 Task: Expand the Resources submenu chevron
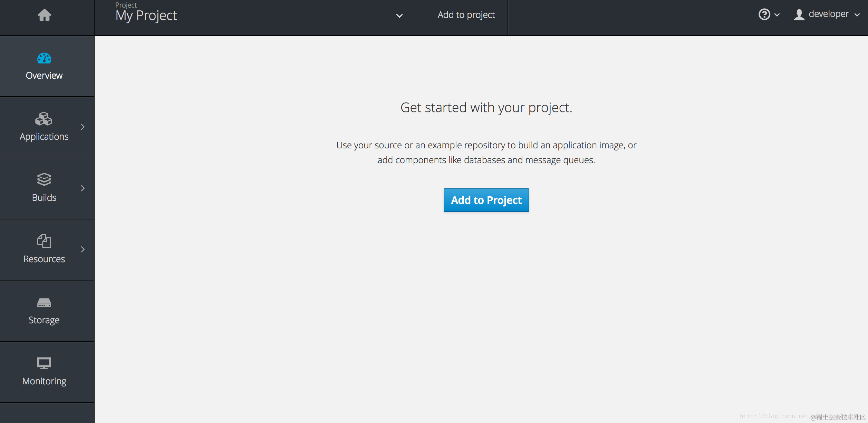click(x=83, y=249)
